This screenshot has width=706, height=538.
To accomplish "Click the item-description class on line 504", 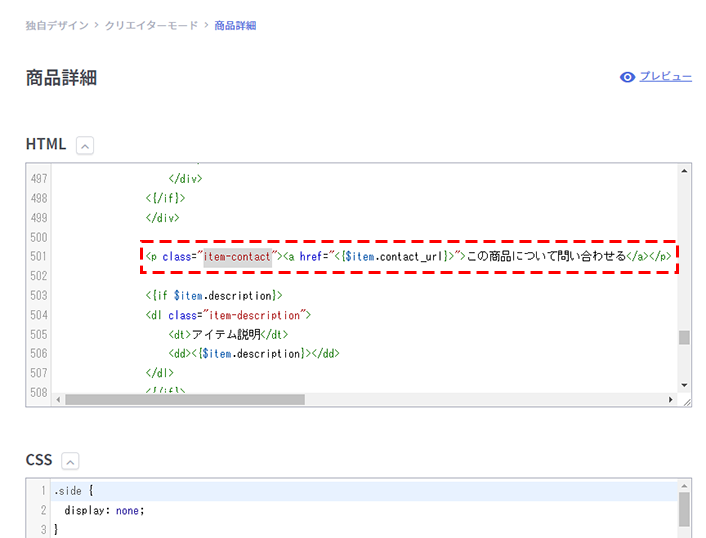I will [254, 315].
